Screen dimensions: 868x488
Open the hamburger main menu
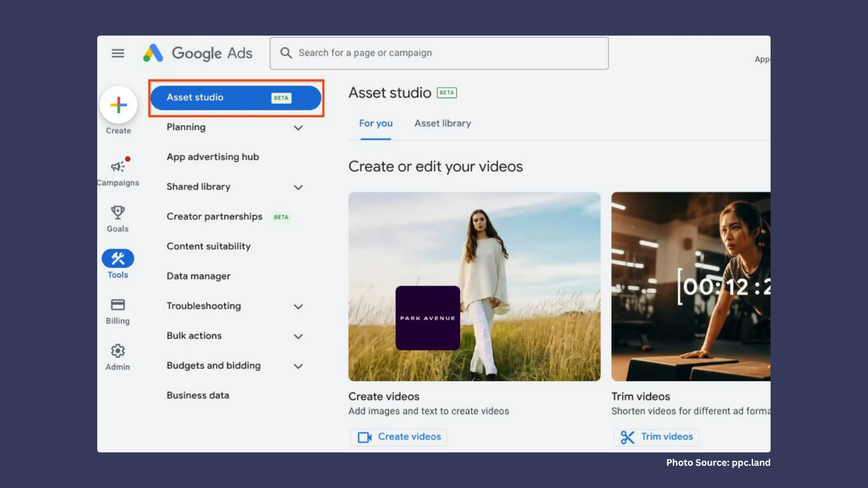pyautogui.click(x=118, y=53)
